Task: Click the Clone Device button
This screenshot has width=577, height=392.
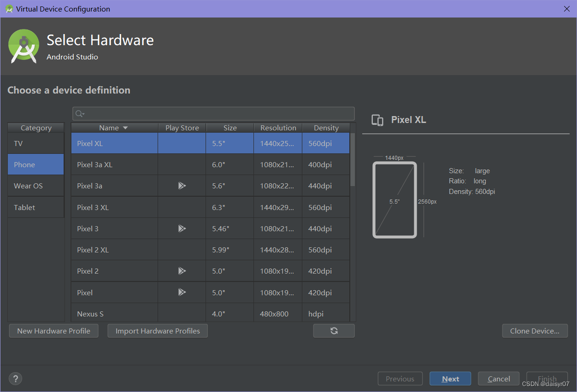Action: [x=535, y=331]
